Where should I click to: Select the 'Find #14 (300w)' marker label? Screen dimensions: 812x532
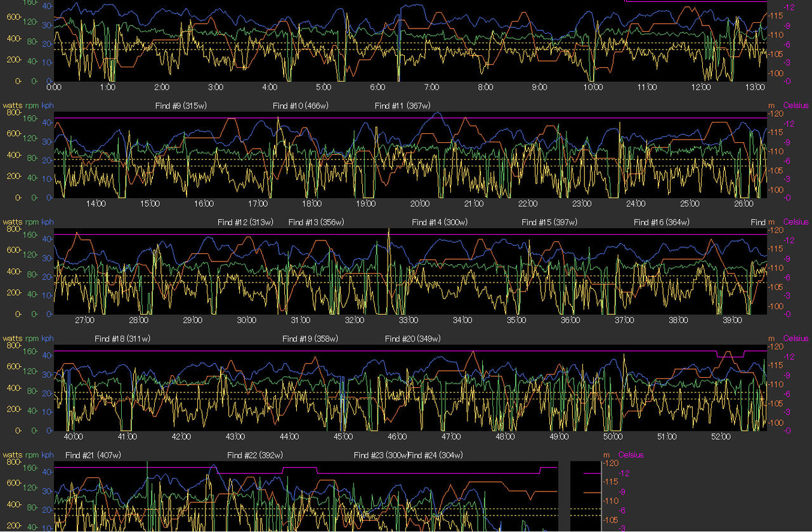[440, 222]
